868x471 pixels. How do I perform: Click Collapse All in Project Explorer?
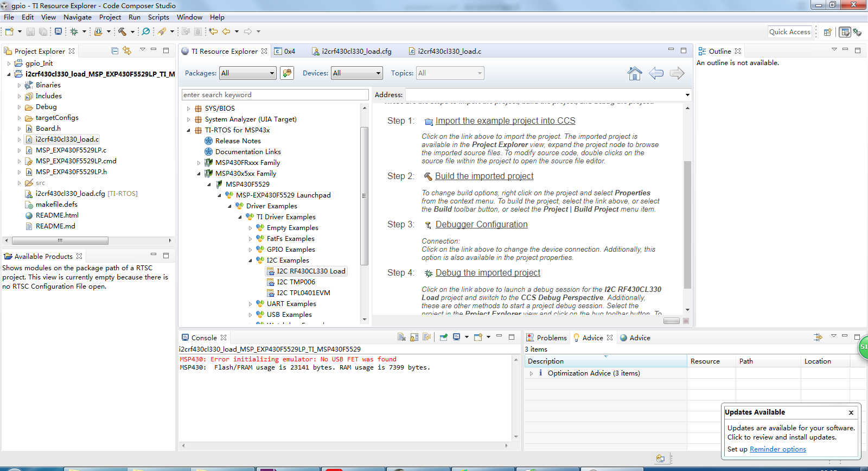(114, 50)
